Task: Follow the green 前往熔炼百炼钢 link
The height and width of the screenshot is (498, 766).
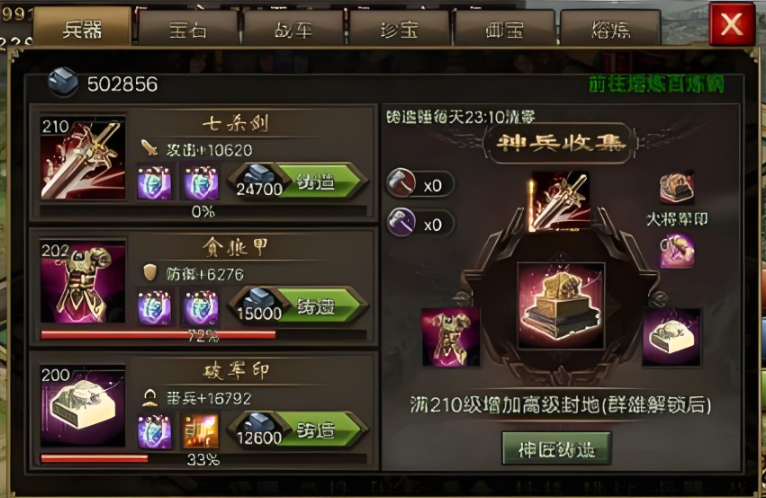Action: point(657,84)
